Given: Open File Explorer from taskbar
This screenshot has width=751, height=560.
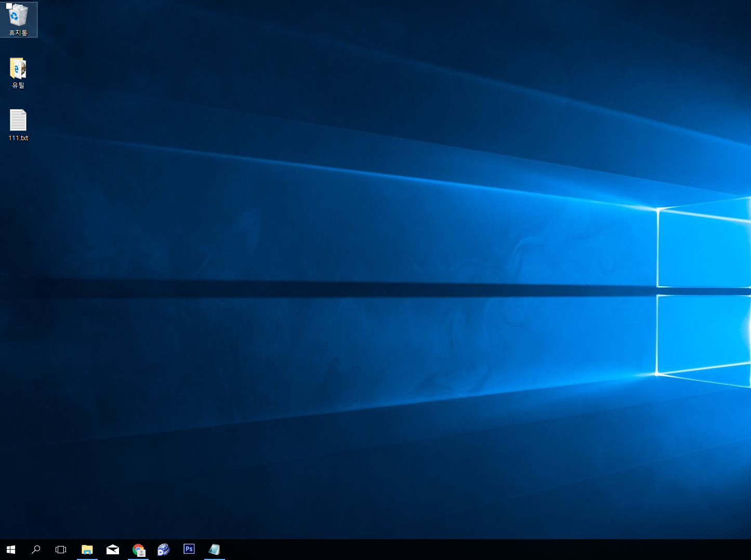Looking at the screenshot, I should coord(87,550).
